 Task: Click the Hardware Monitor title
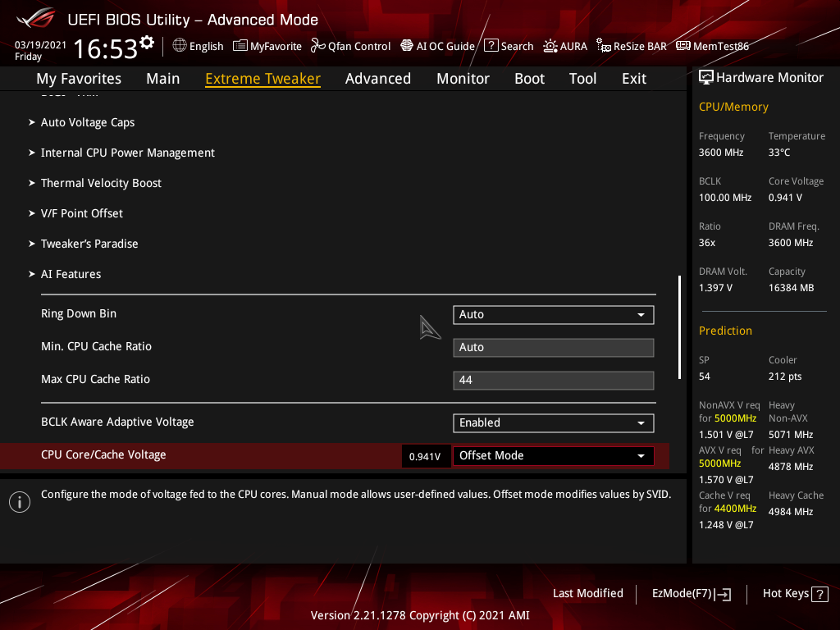click(769, 78)
